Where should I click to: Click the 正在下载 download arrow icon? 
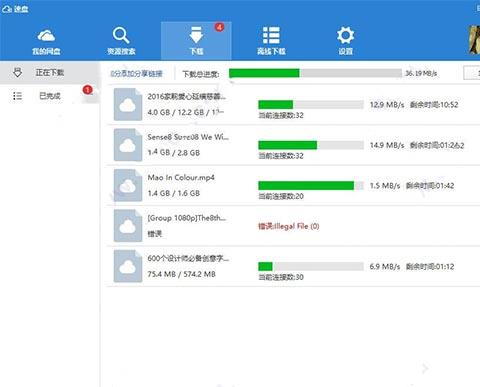point(17,72)
